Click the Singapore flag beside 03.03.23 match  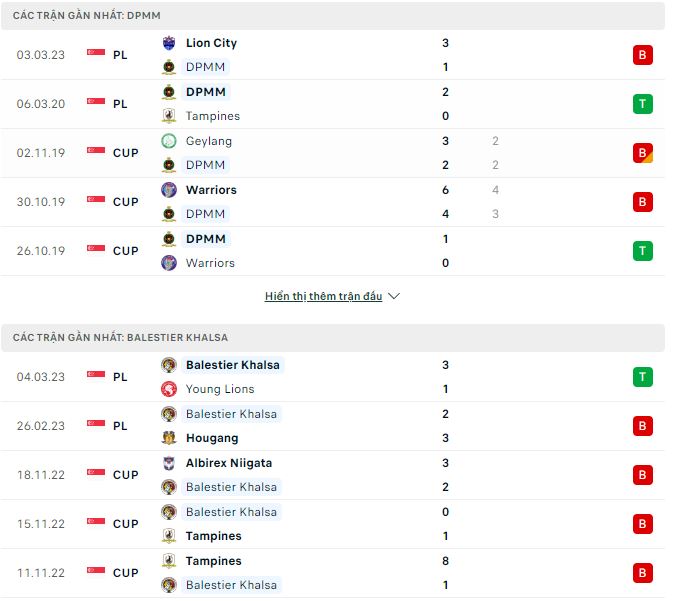(96, 55)
